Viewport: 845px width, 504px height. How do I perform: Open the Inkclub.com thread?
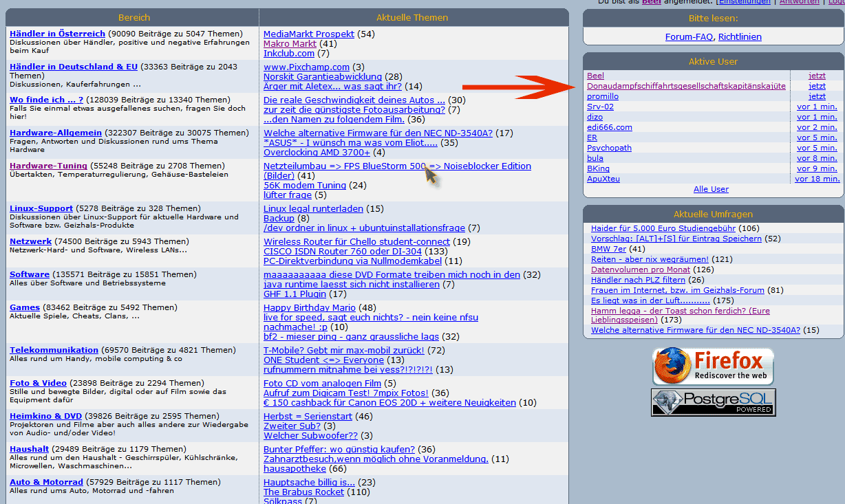pyautogui.click(x=289, y=53)
